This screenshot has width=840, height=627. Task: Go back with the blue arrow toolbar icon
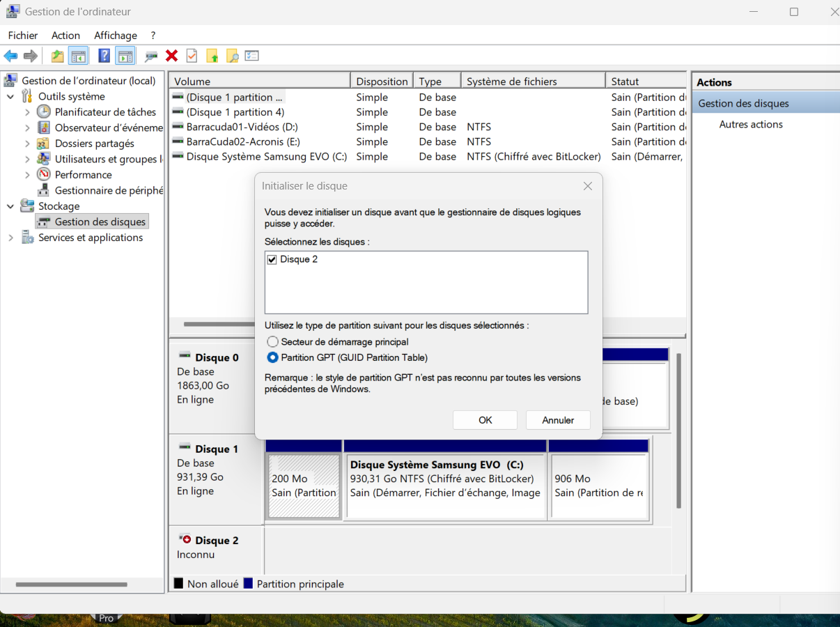pyautogui.click(x=10, y=56)
